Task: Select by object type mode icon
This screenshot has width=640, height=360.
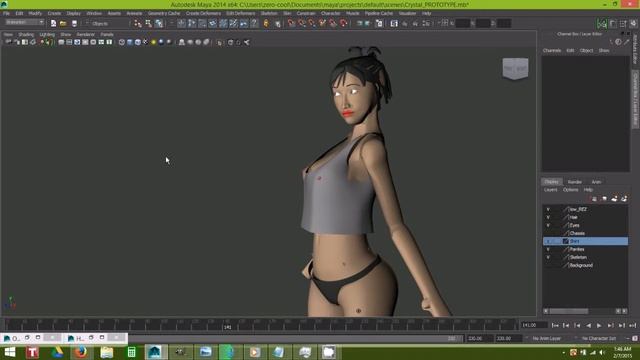Action: [149, 24]
